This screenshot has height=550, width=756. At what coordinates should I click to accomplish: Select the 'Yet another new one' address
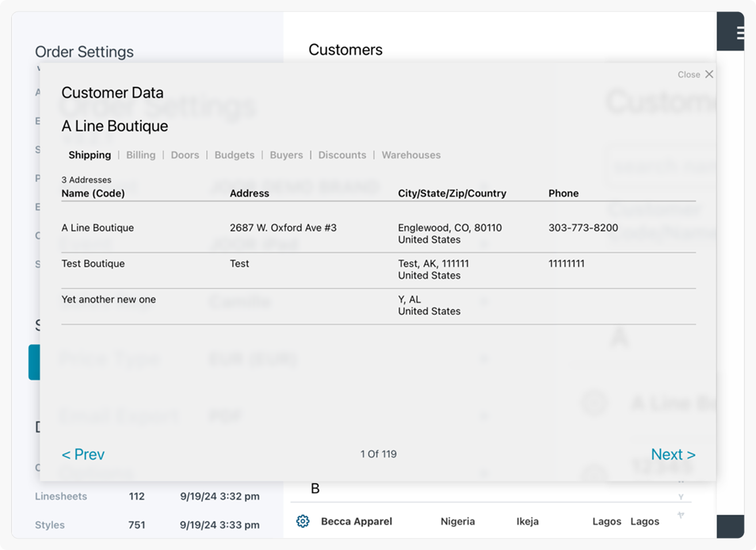coord(109,299)
